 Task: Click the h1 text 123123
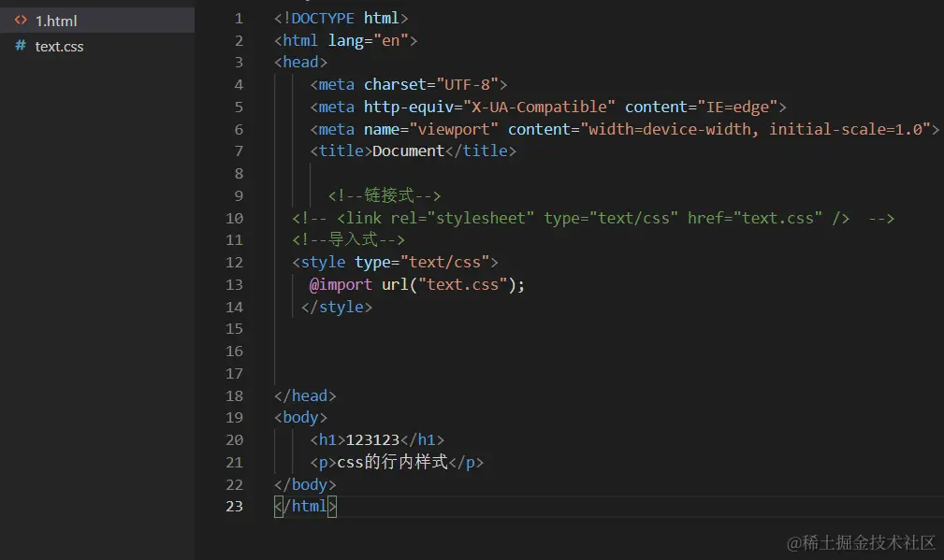tap(372, 440)
